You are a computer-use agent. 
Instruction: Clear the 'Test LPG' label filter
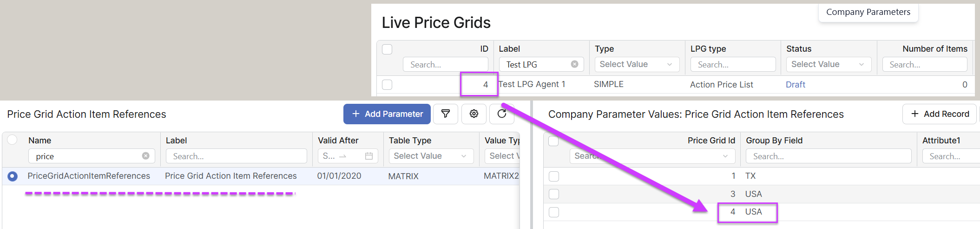pos(575,64)
